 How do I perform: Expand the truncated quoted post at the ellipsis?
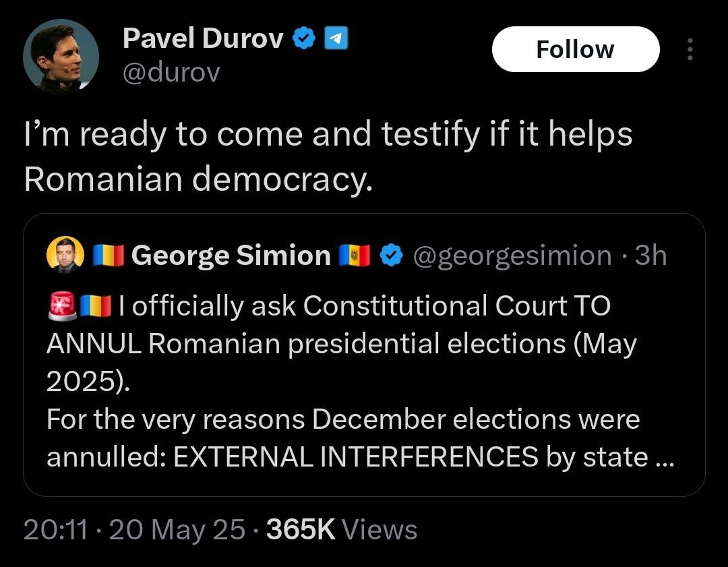click(664, 457)
